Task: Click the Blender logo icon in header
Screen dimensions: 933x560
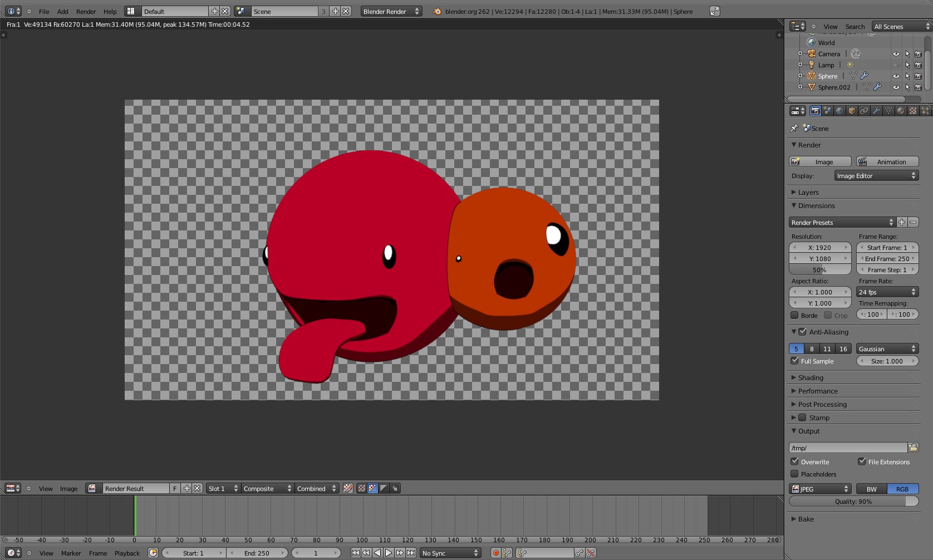Action: pos(437,11)
